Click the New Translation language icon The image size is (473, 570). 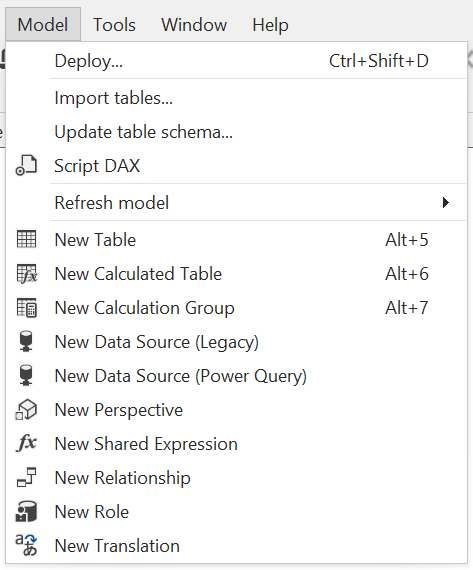[x=26, y=545]
